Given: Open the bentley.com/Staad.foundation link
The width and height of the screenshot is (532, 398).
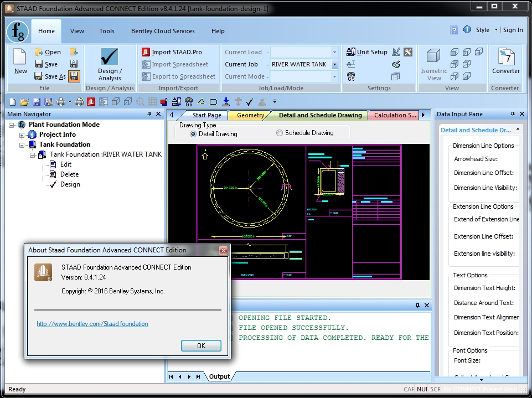Looking at the screenshot, I should [x=92, y=324].
